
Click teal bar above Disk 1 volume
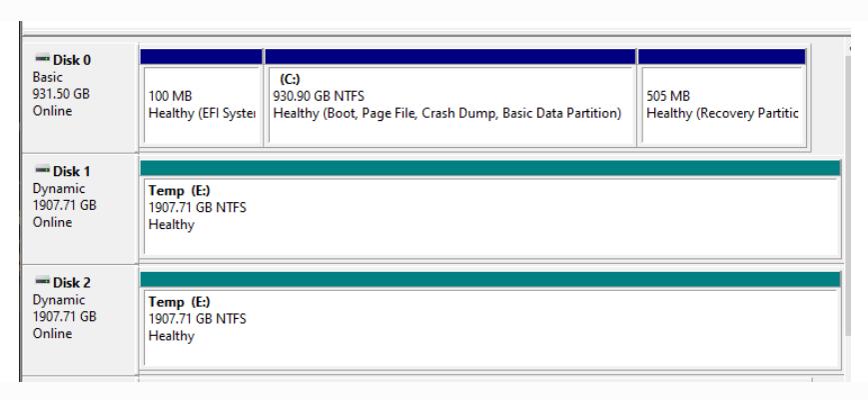point(489,169)
